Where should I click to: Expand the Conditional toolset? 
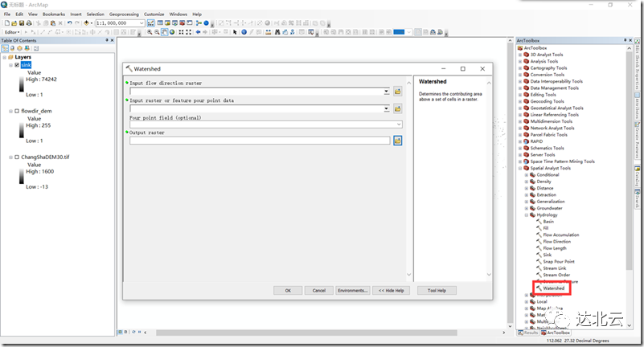coord(527,175)
